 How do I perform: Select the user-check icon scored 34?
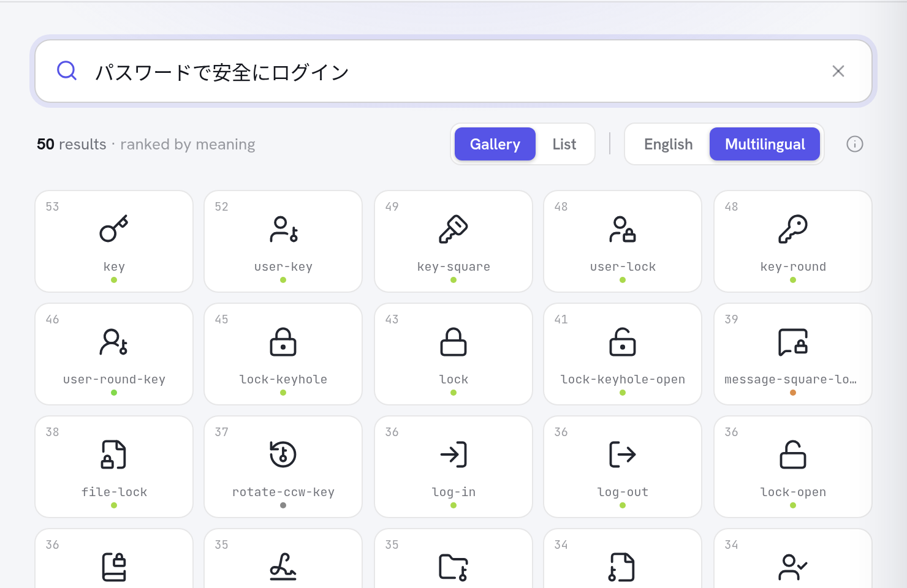793,559
